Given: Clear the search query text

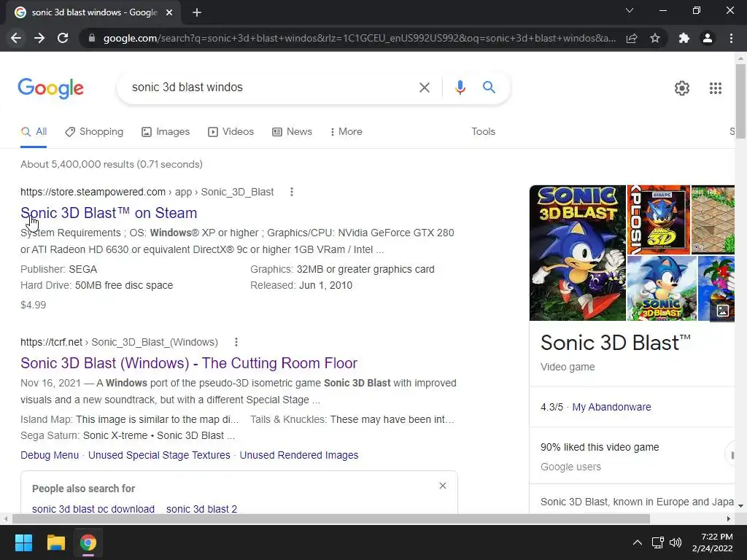Looking at the screenshot, I should [424, 87].
